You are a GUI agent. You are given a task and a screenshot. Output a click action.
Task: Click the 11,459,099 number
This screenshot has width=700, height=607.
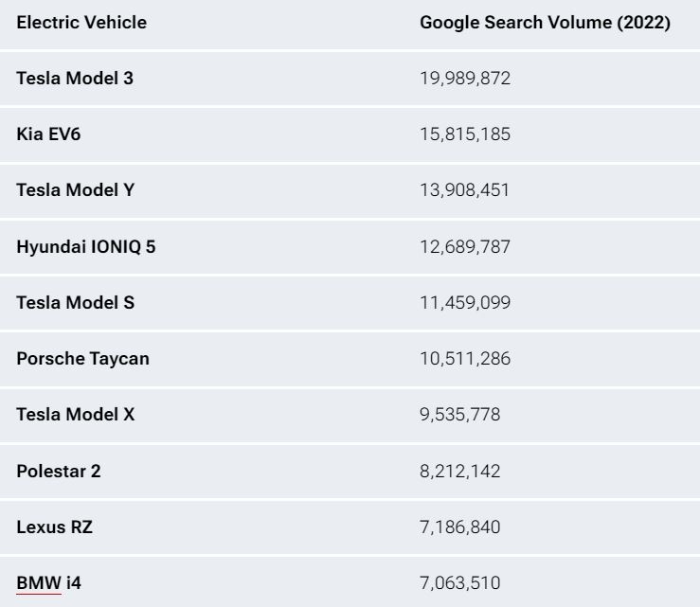point(465,303)
